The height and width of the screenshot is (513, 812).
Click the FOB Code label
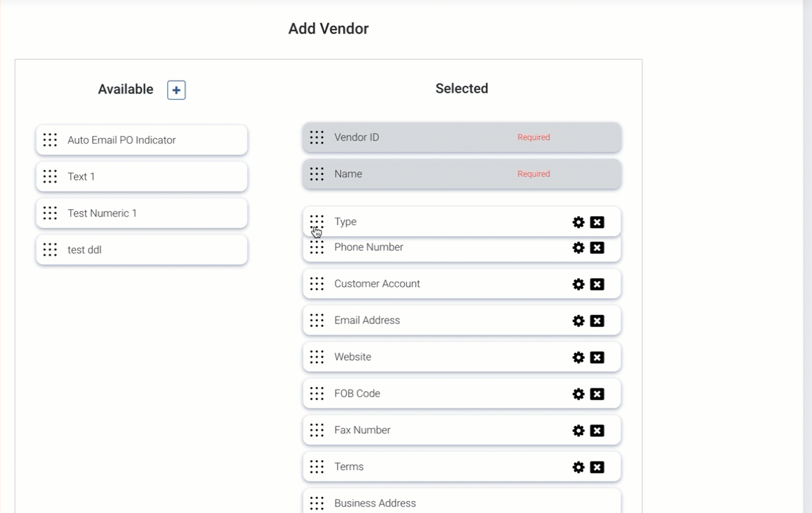pos(357,393)
